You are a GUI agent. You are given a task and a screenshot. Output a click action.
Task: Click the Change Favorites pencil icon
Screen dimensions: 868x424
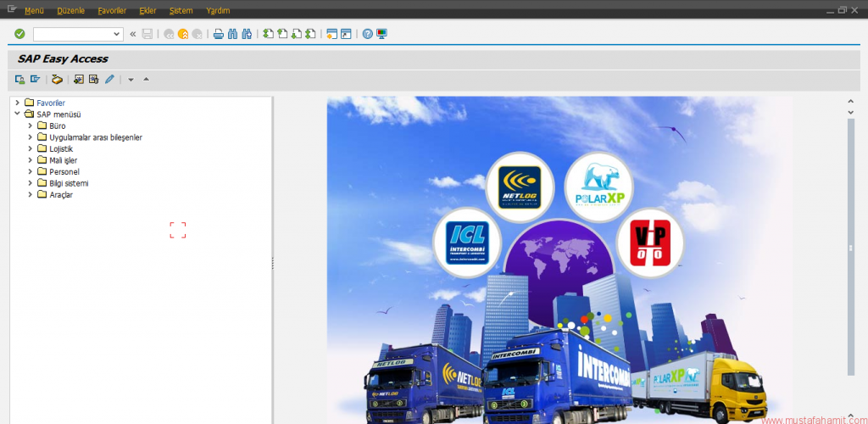click(x=109, y=80)
